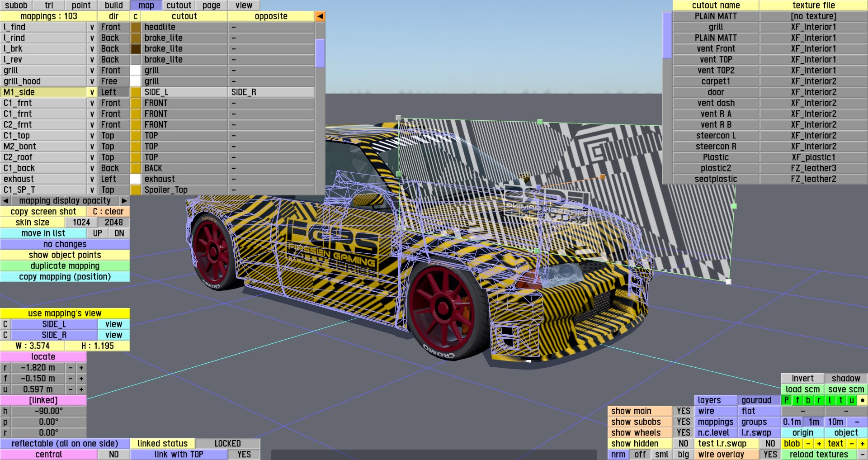Image resolution: width=868 pixels, height=460 pixels.
Task: Toggle link with TOP YES setting
Action: coord(244,455)
